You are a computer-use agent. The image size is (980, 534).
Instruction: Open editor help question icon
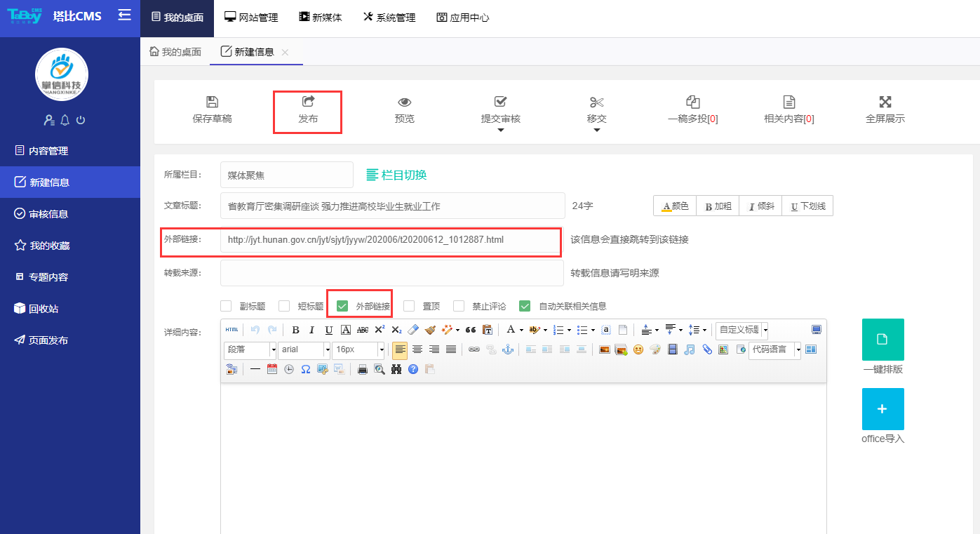tap(413, 369)
